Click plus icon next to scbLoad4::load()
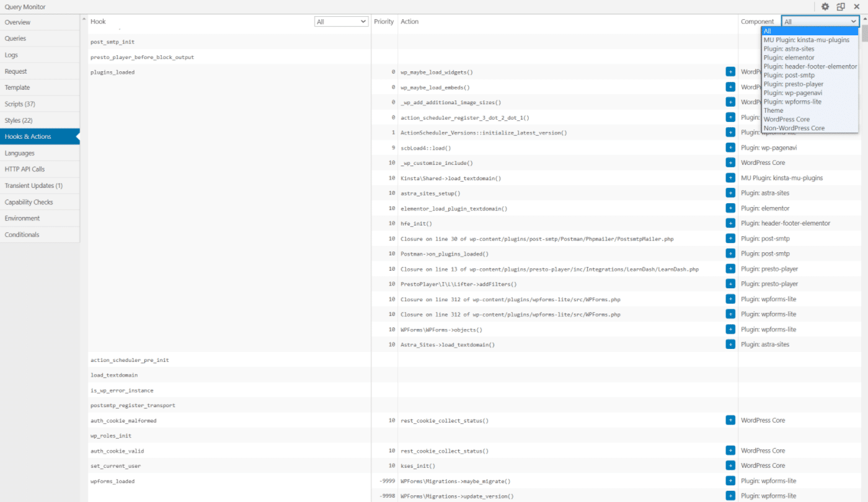868x502 pixels. [730, 148]
